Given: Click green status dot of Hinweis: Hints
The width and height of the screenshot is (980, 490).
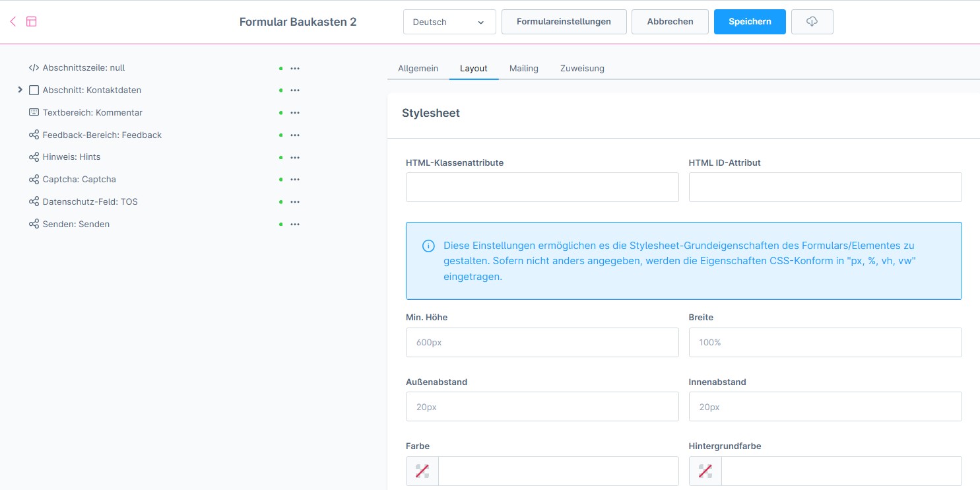Looking at the screenshot, I should (280, 157).
